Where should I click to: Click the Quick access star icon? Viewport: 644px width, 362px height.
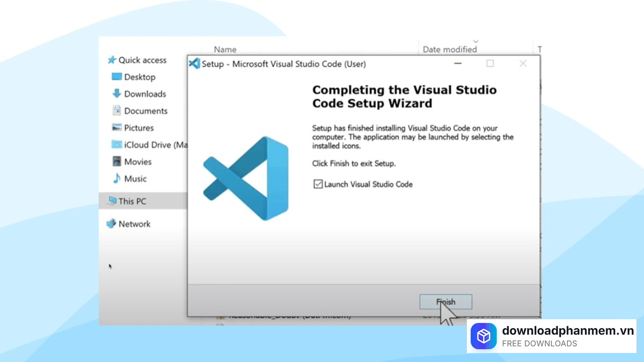(112, 60)
